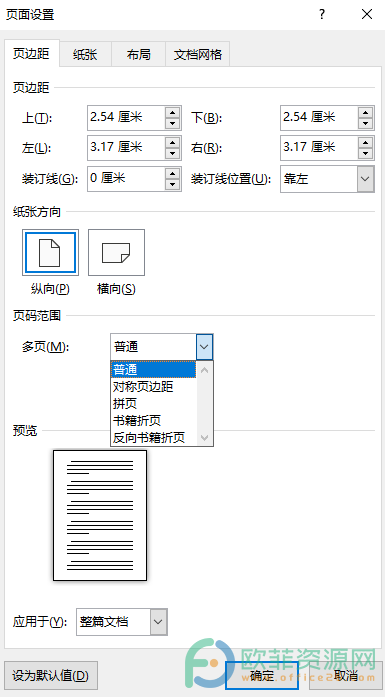The width and height of the screenshot is (385, 697).
Task: Choose 反向书籍折页 from the 多页 list
Action: tap(153, 438)
